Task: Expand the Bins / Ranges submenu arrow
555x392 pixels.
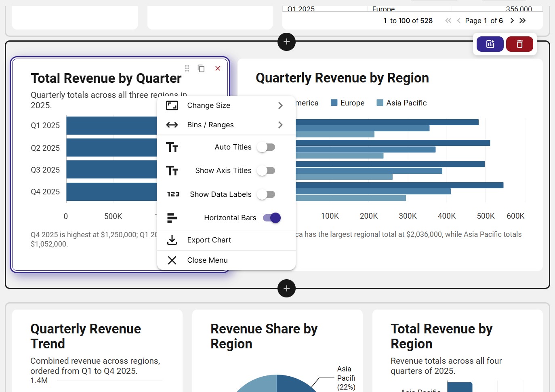Action: (280, 125)
